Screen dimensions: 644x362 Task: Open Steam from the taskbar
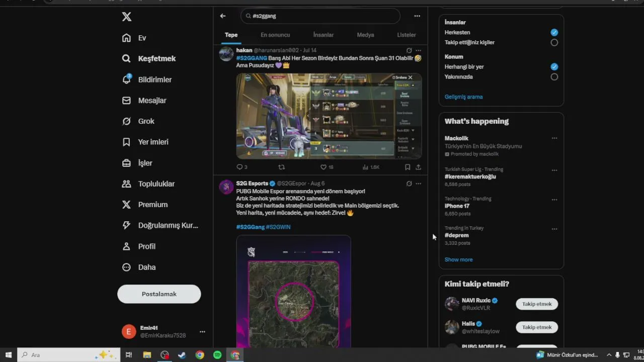182,355
